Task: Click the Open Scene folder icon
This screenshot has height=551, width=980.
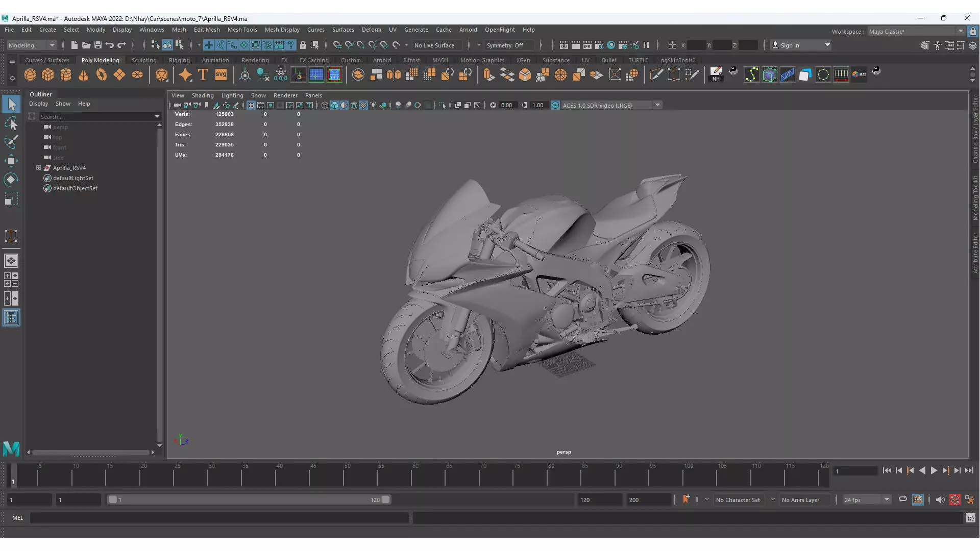Action: pos(86,45)
